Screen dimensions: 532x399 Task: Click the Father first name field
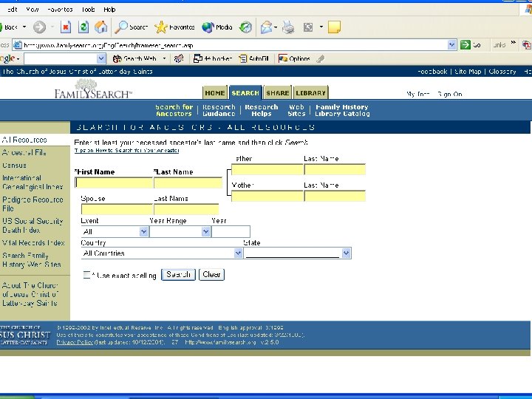(x=267, y=169)
